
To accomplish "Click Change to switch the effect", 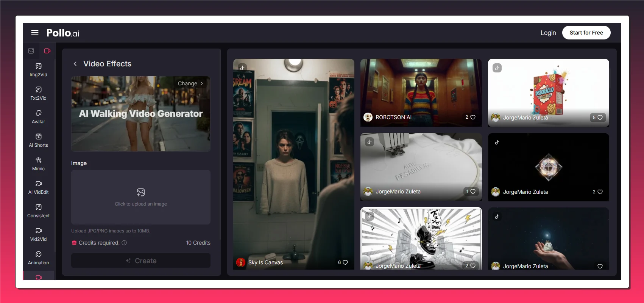I will point(190,83).
